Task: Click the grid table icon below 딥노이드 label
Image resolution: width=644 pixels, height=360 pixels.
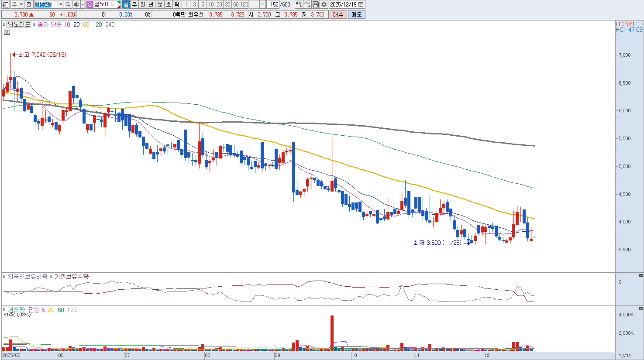Action: 7,32
